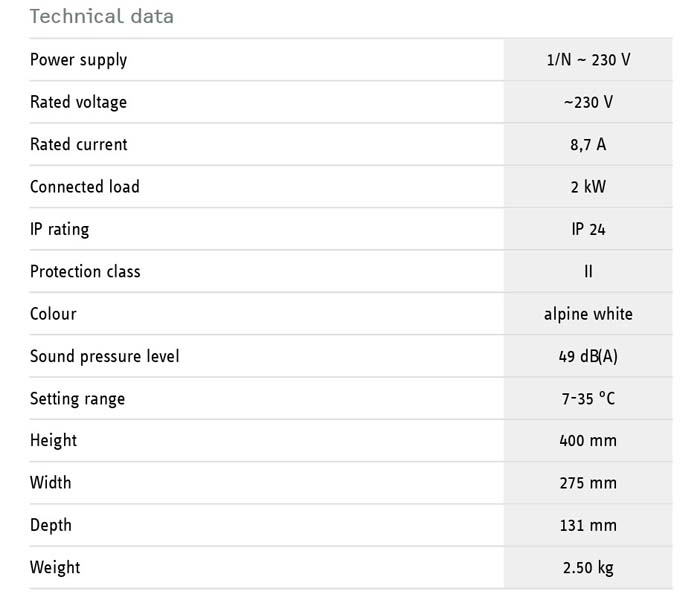Click the 131 mm depth value

click(x=588, y=525)
